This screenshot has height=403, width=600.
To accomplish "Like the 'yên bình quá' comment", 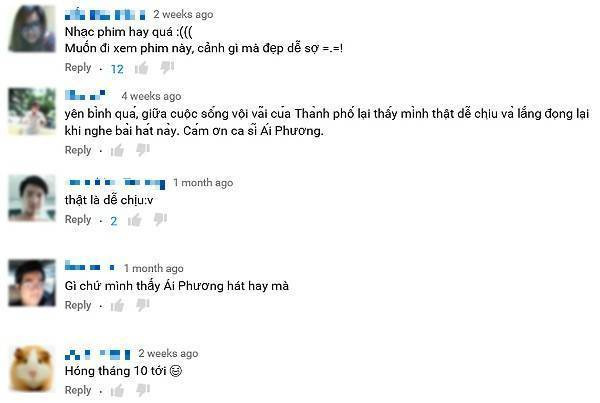I will tap(117, 150).
